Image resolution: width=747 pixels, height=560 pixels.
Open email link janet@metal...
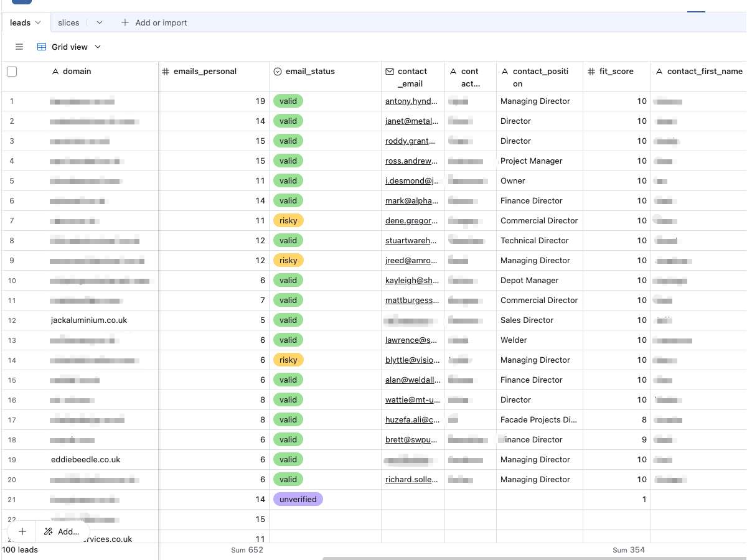pyautogui.click(x=411, y=121)
